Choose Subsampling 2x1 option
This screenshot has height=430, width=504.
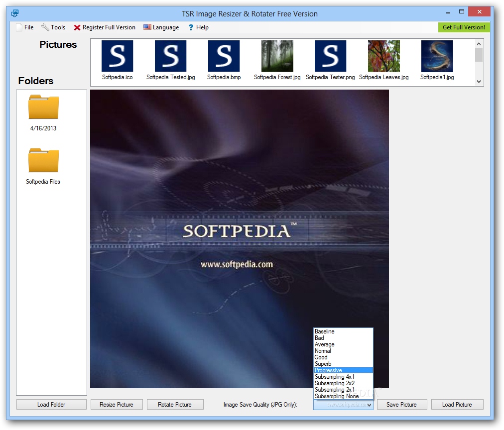343,390
